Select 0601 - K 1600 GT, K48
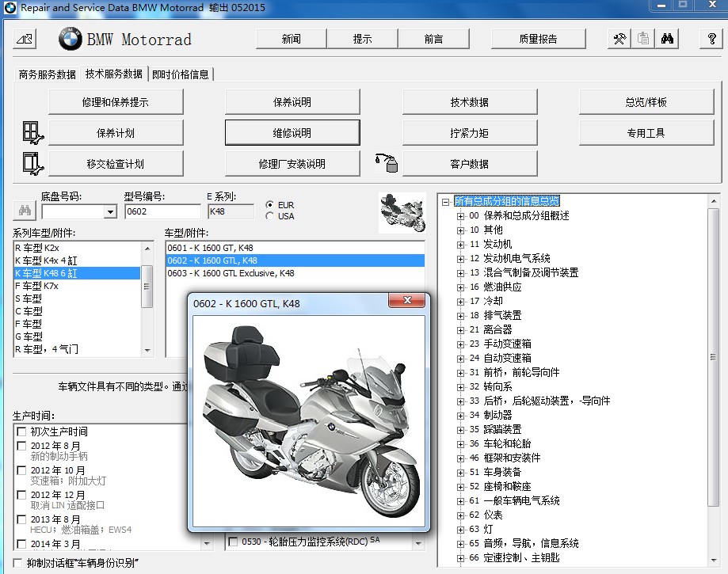Image resolution: width=728 pixels, height=574 pixels. pyautogui.click(x=295, y=248)
